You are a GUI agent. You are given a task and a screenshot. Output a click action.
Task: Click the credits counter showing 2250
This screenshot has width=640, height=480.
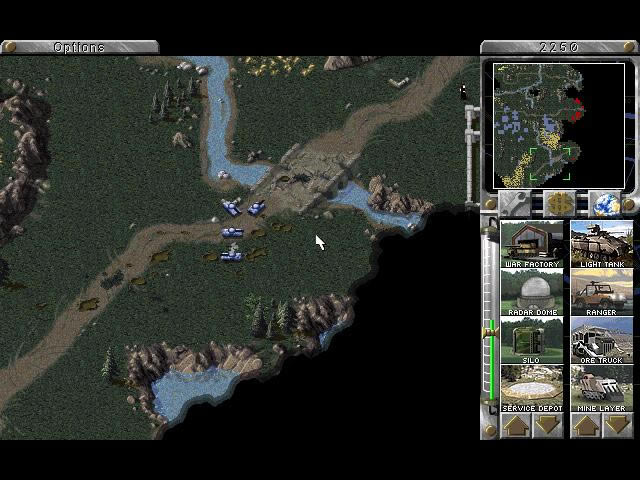[x=559, y=47]
